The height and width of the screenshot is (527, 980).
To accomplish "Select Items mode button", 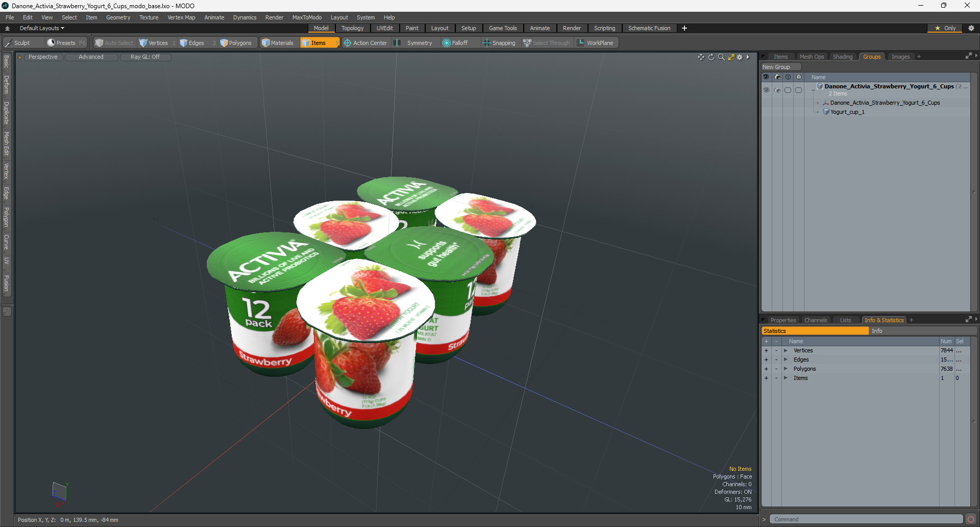I will [x=320, y=43].
